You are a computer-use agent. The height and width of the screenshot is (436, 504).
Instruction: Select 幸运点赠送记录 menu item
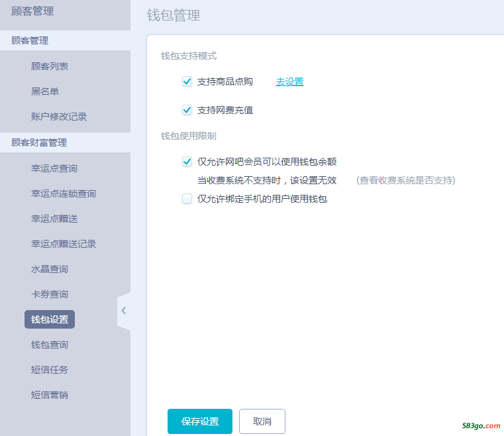pos(64,244)
